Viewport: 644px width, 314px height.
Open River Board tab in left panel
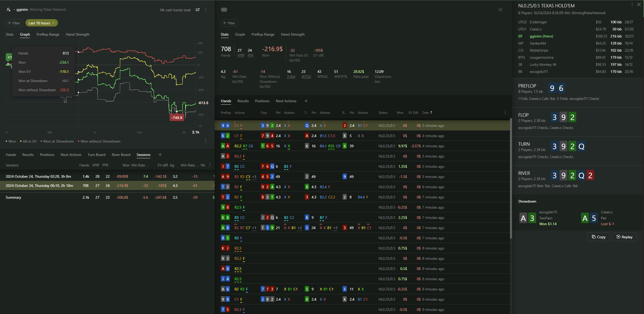(x=121, y=155)
